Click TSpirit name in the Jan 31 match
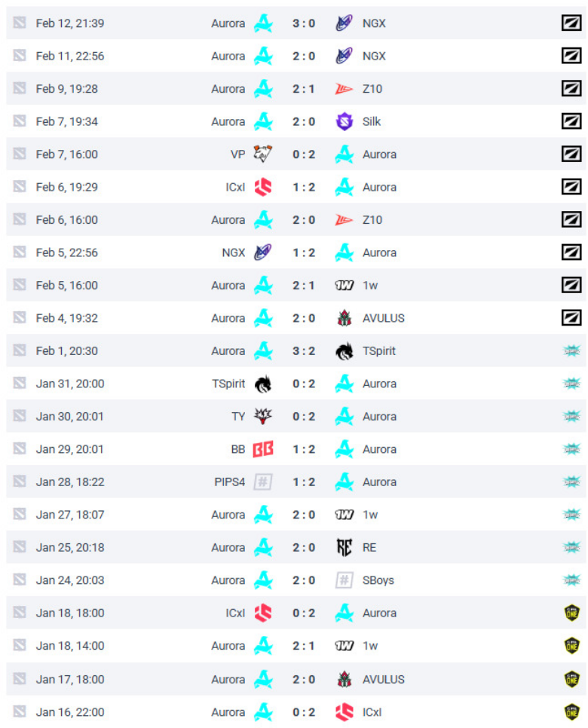The image size is (588, 728). pyautogui.click(x=228, y=384)
